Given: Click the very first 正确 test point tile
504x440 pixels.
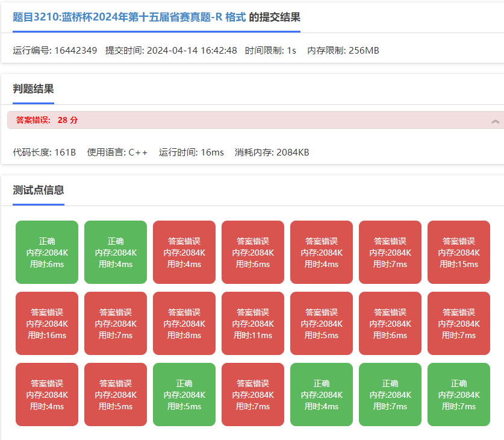Looking at the screenshot, I should [47, 252].
